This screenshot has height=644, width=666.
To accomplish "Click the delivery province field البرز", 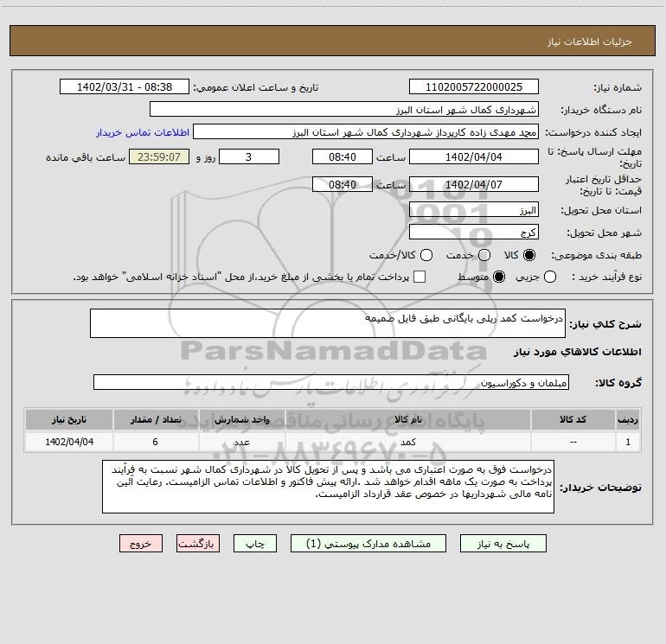I will 474,209.
